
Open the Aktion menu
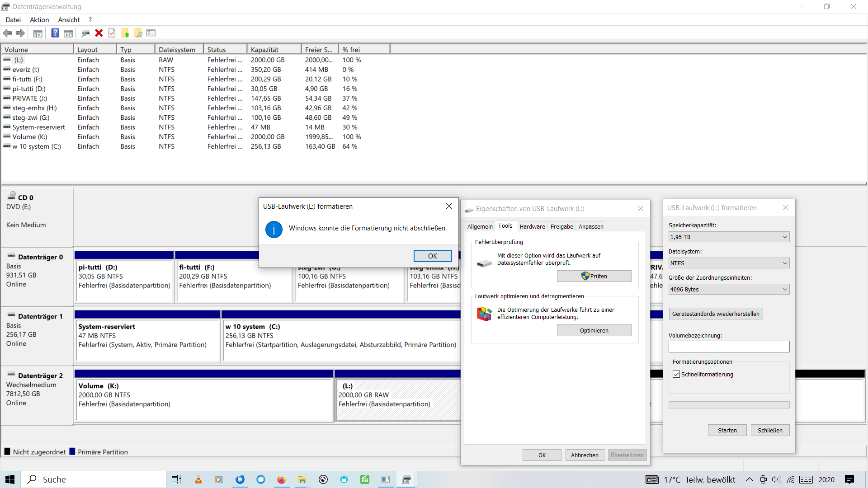(x=39, y=20)
